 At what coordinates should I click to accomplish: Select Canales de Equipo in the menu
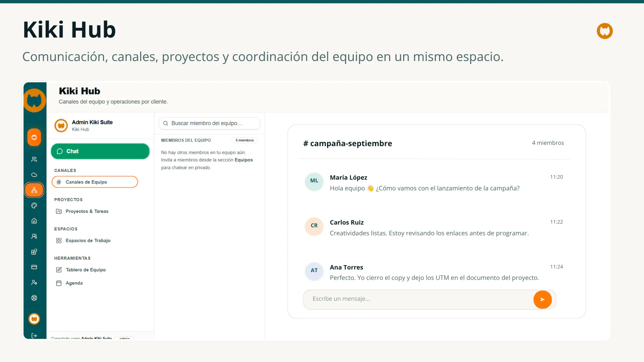[x=95, y=182]
